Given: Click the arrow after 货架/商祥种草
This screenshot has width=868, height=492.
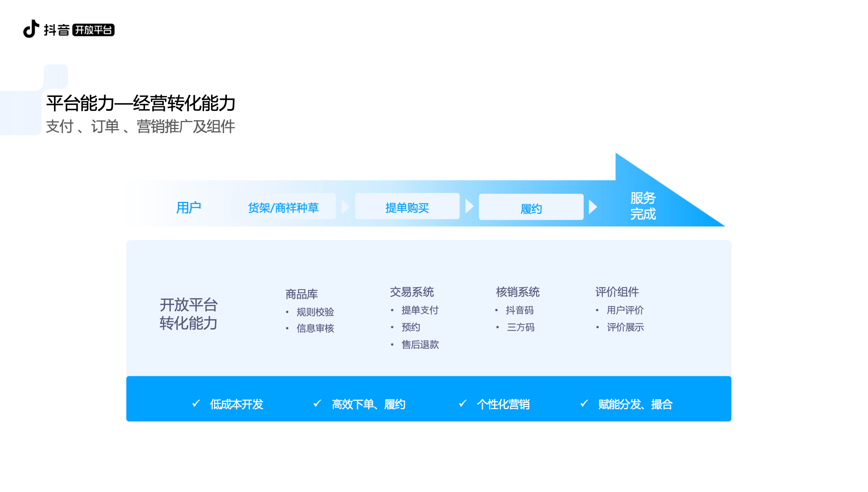Looking at the screenshot, I should 345,207.
